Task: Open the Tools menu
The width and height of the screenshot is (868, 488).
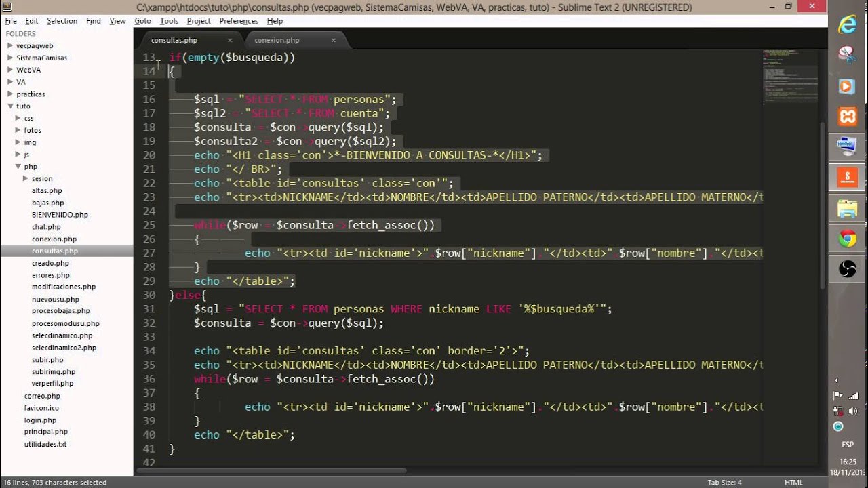Action: [169, 21]
